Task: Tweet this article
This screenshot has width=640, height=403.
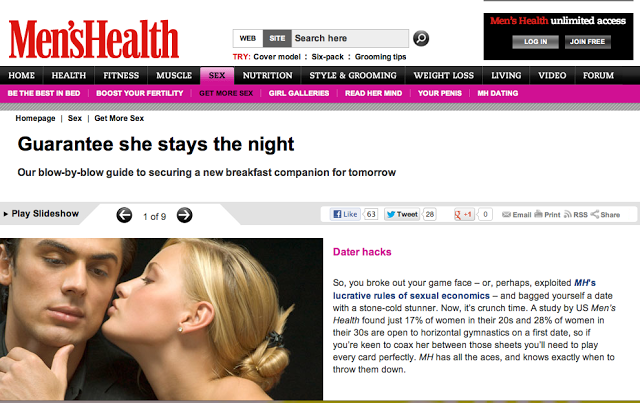Action: click(402, 214)
